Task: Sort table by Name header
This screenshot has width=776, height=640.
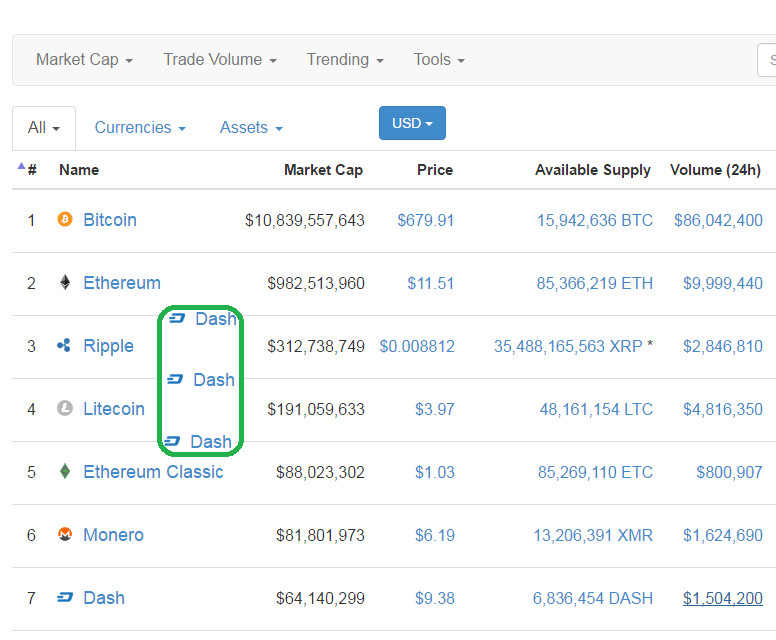Action: [79, 170]
